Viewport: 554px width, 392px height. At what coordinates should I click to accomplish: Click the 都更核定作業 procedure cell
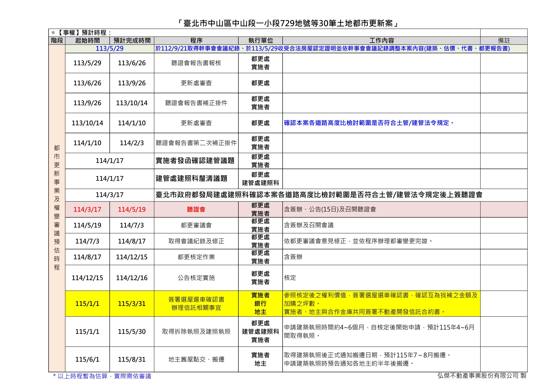click(196, 257)
